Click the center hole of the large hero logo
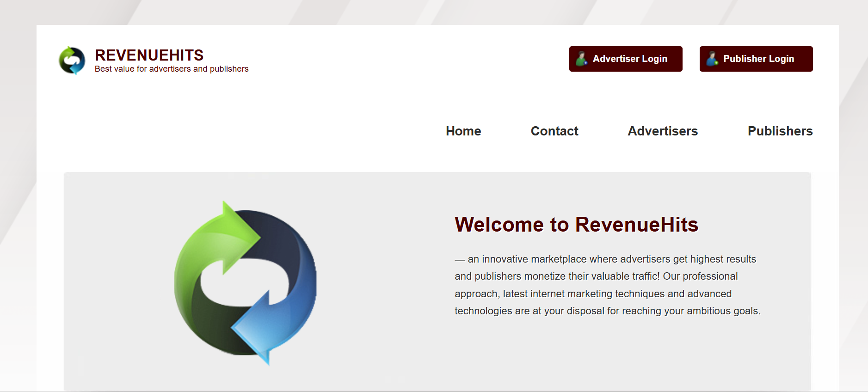Viewport: 868px width, 392px height. pyautogui.click(x=245, y=282)
